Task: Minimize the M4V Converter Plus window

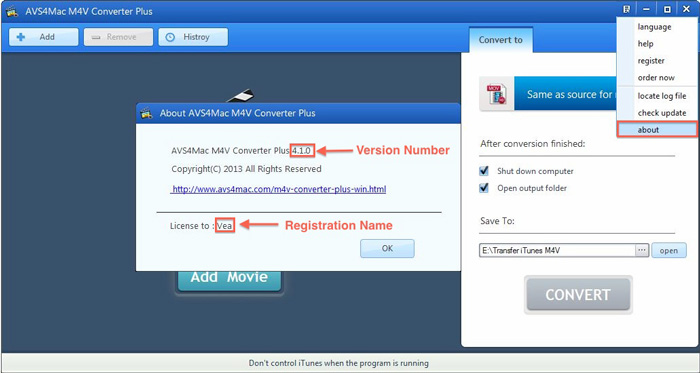Action: click(x=646, y=9)
